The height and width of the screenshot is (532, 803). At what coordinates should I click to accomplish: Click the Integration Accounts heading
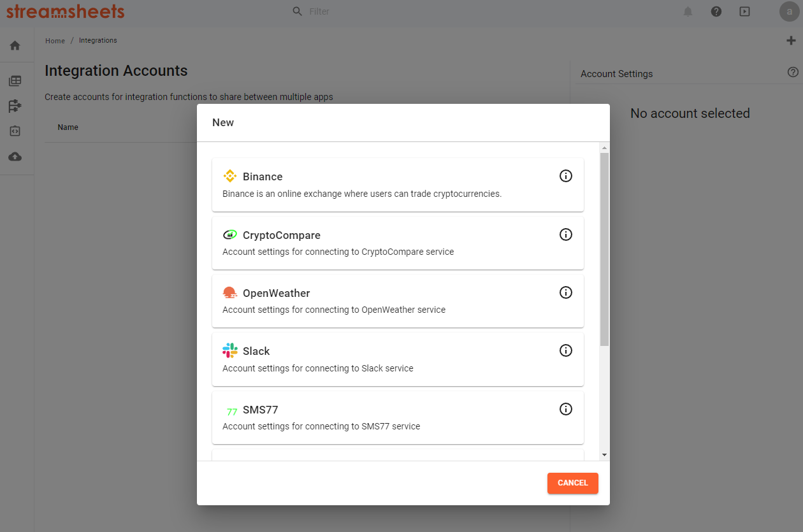116,71
